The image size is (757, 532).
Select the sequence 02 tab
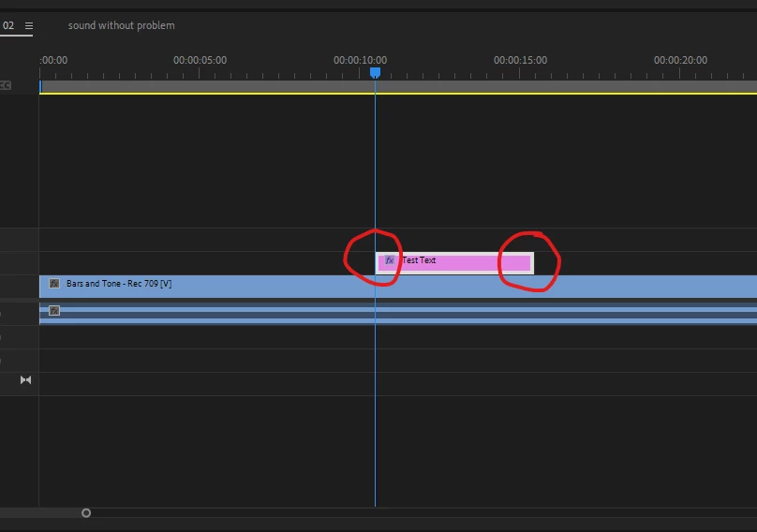(x=8, y=25)
